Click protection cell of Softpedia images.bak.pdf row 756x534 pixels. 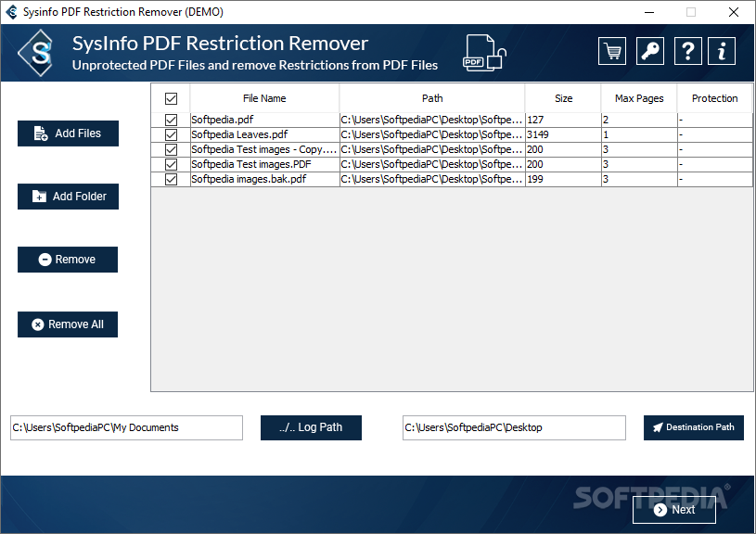[x=714, y=180]
